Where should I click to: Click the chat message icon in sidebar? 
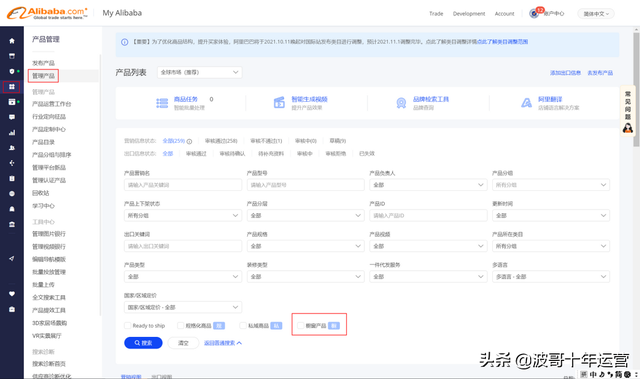pyautogui.click(x=12, y=117)
